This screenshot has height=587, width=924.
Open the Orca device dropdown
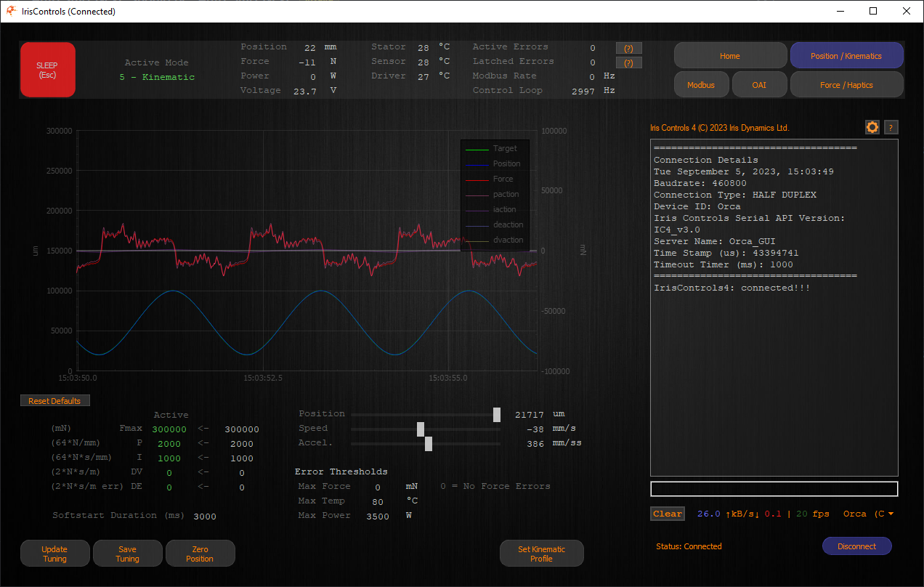pos(869,514)
